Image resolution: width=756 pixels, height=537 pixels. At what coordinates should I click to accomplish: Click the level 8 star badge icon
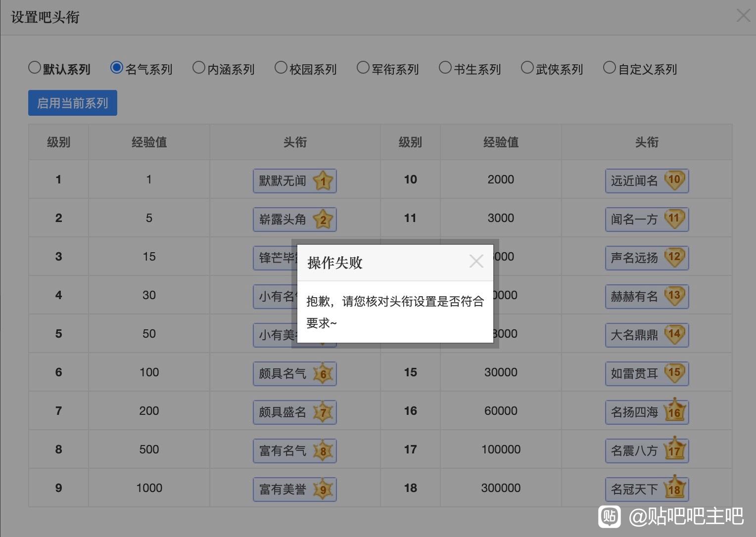[x=323, y=450]
